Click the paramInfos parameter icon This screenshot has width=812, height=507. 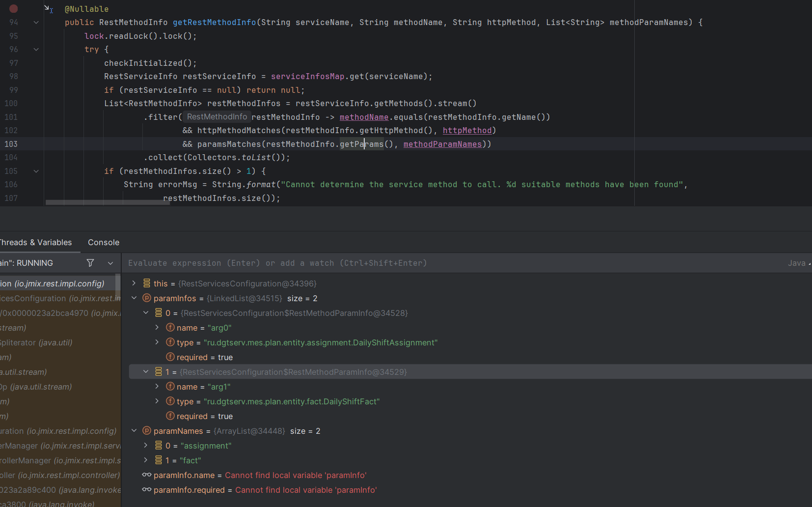tap(147, 298)
